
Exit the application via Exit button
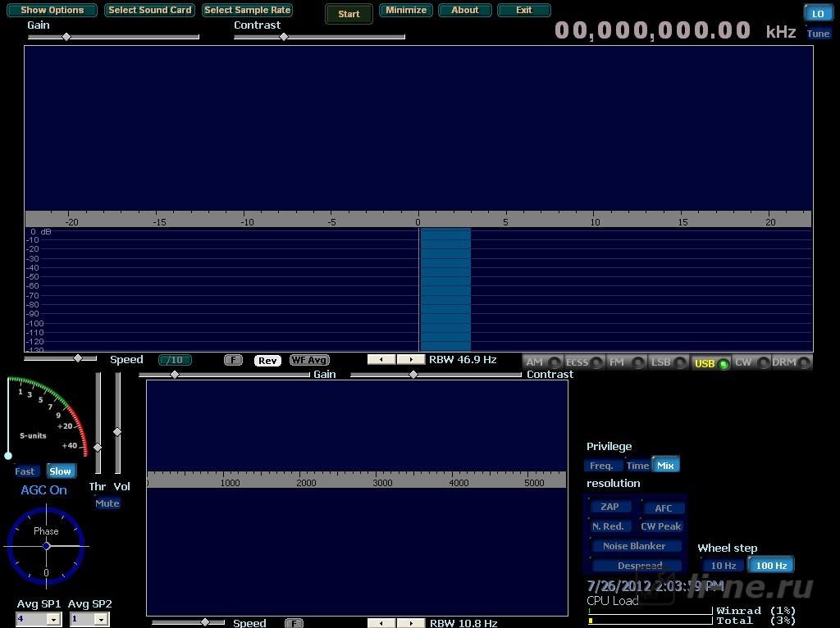[524, 10]
